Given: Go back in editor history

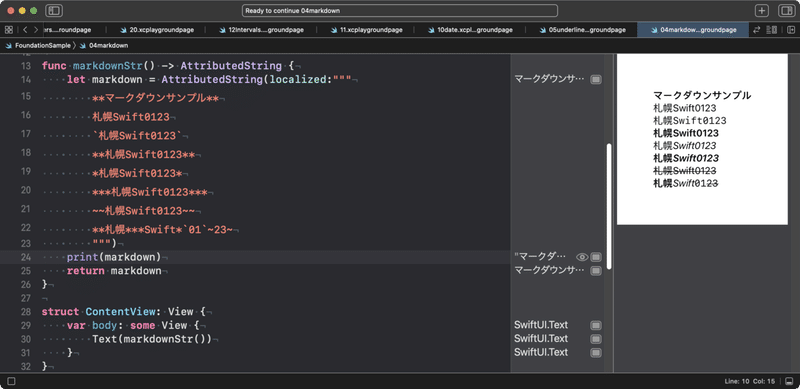Looking at the screenshot, I should [x=25, y=30].
